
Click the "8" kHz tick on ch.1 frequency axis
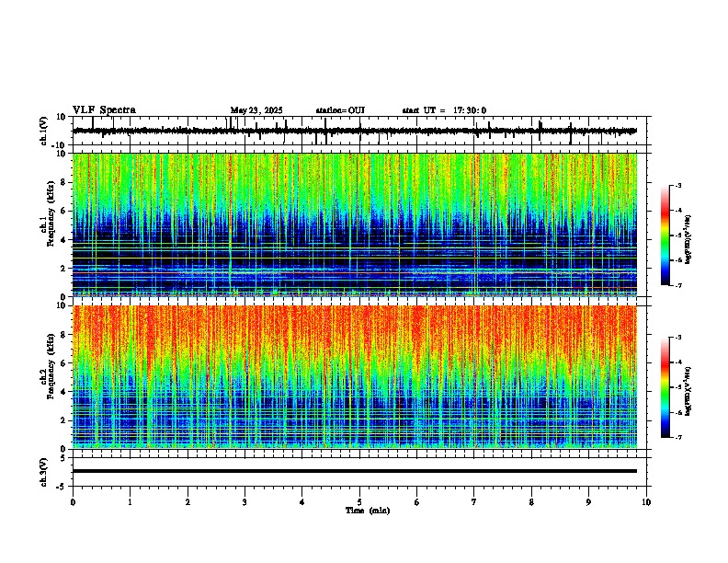[x=64, y=182]
